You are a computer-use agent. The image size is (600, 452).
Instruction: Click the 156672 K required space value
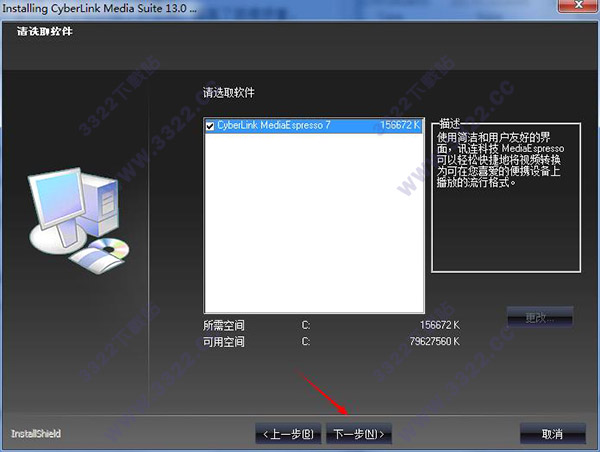440,325
